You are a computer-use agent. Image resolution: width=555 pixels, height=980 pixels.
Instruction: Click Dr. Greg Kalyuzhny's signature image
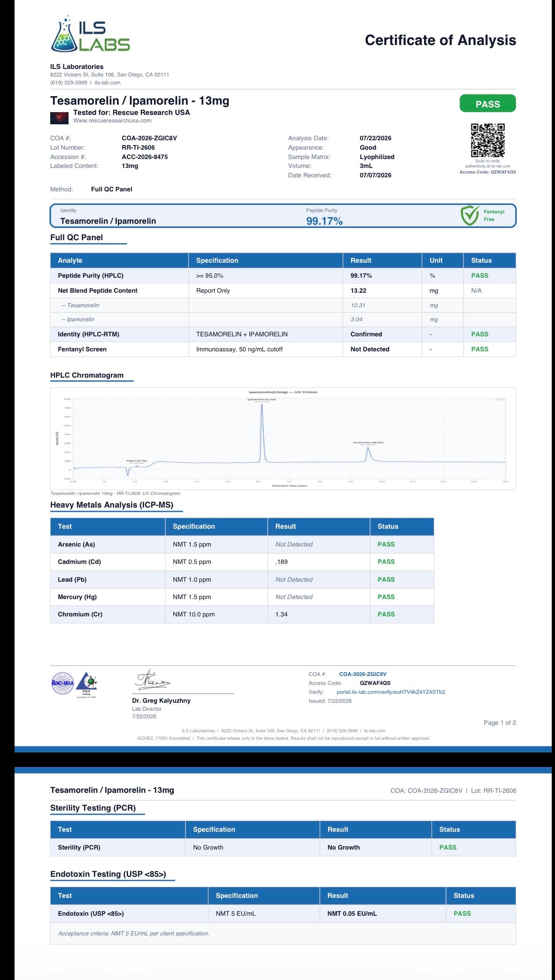pyautogui.click(x=153, y=680)
